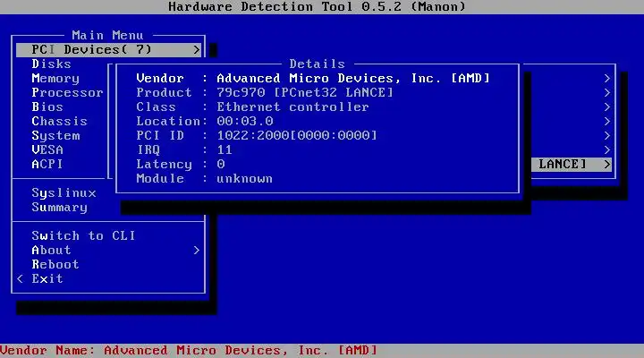Expand the arrow beside About
This screenshot has width=644, height=358.
196,251
